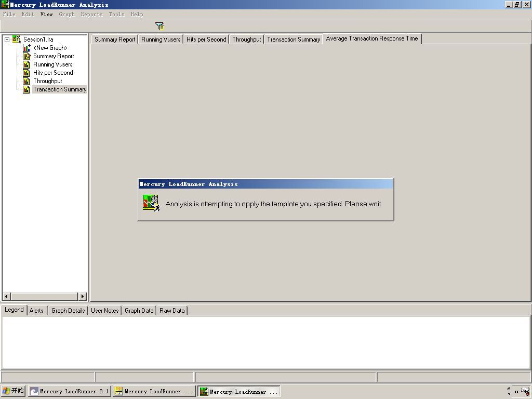Image resolution: width=532 pixels, height=399 pixels.
Task: Open the Graph Details tab
Action: 68,311
